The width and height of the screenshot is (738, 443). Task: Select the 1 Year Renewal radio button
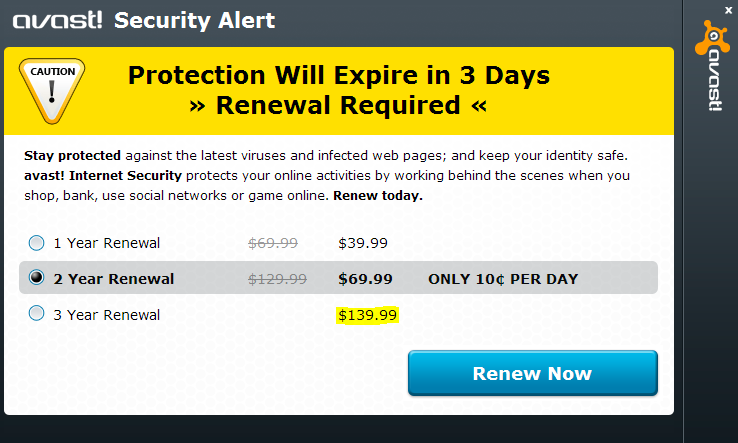pos(37,242)
